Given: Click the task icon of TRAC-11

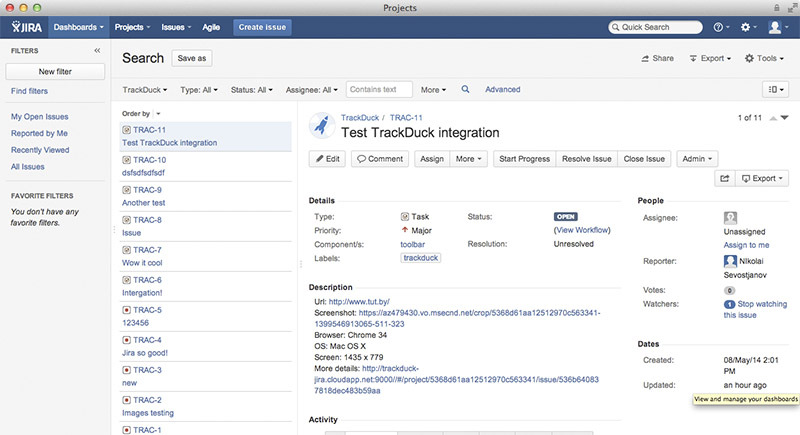Looking at the screenshot, I should point(127,130).
